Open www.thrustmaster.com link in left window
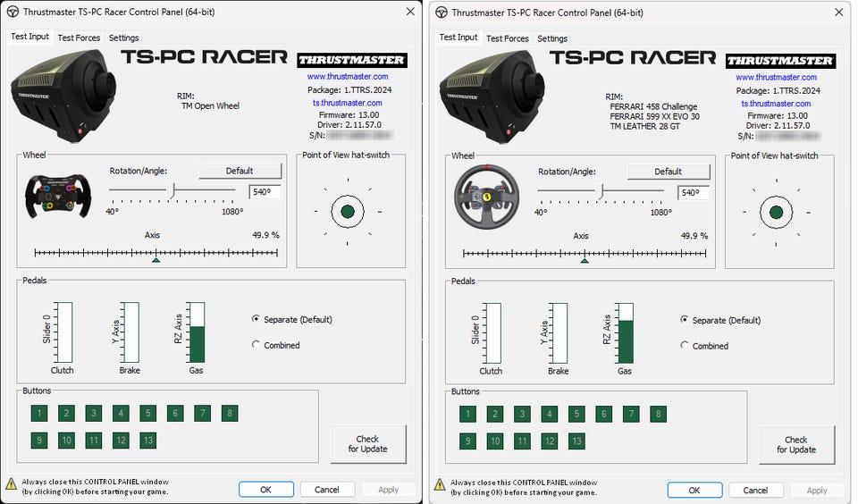 tap(348, 76)
